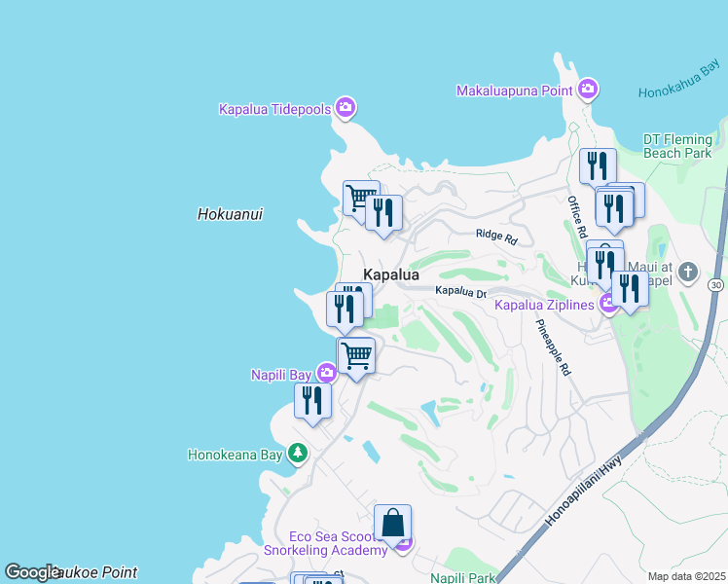Click the Honoapiilani Hwy label
This screenshot has width=728, height=584.
[x=583, y=492]
